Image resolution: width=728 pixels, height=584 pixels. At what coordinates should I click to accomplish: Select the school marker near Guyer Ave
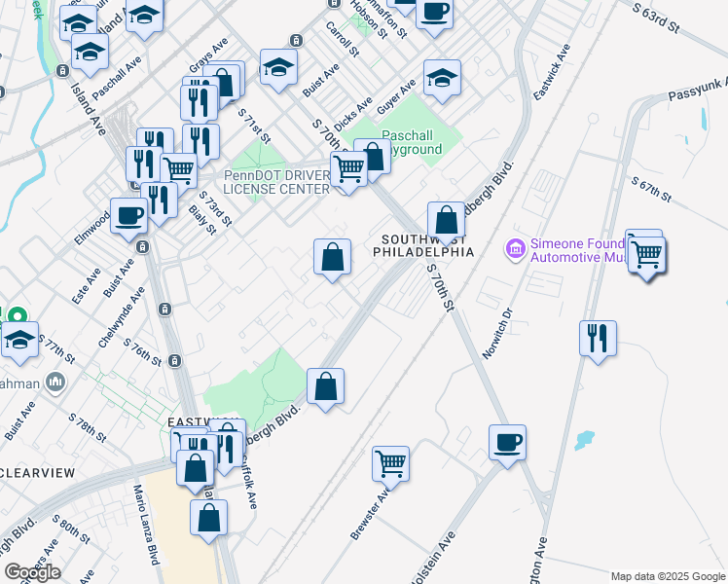pos(442,79)
